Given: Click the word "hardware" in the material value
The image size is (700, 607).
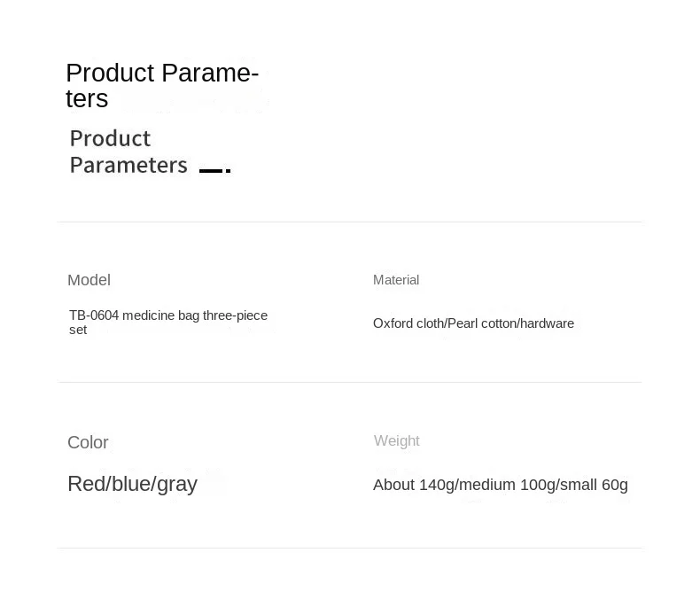Looking at the screenshot, I should (547, 323).
